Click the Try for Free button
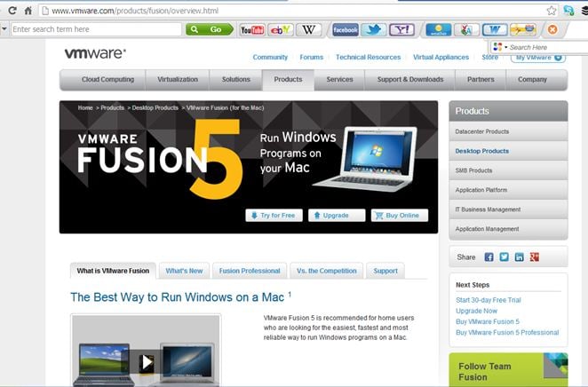The width and height of the screenshot is (588, 387). point(274,216)
